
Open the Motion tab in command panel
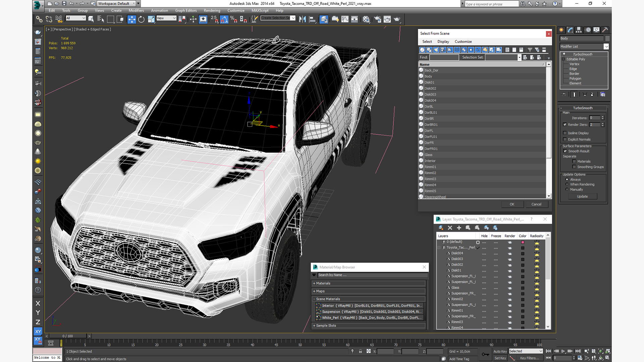click(588, 30)
